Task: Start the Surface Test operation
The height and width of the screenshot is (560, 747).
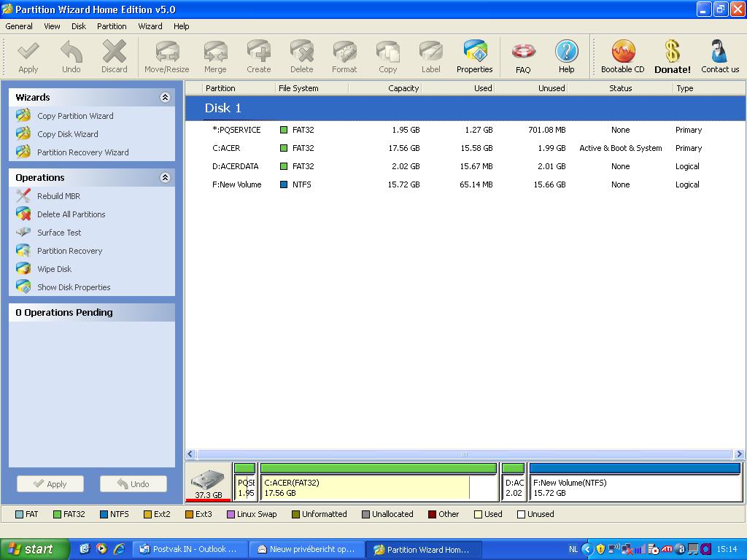Action: pyautogui.click(x=59, y=233)
